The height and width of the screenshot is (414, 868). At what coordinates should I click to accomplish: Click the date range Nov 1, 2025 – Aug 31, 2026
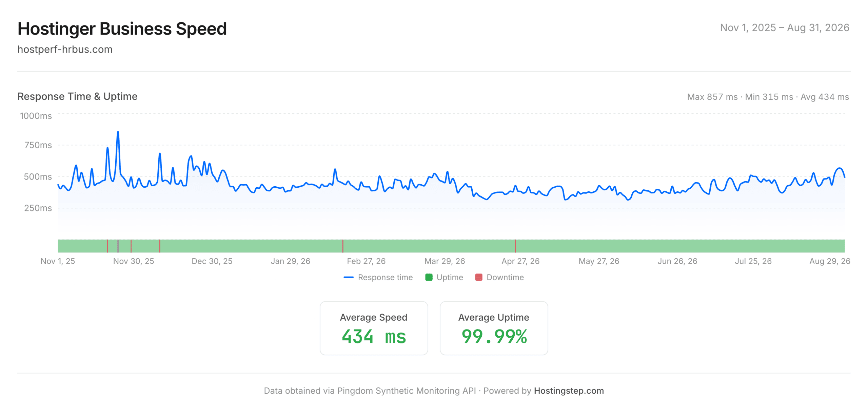785,27
